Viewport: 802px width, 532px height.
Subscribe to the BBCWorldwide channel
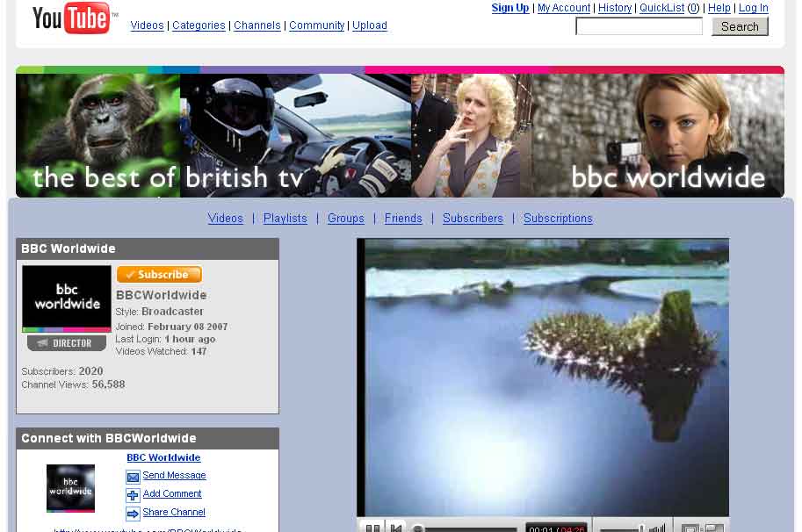(159, 275)
